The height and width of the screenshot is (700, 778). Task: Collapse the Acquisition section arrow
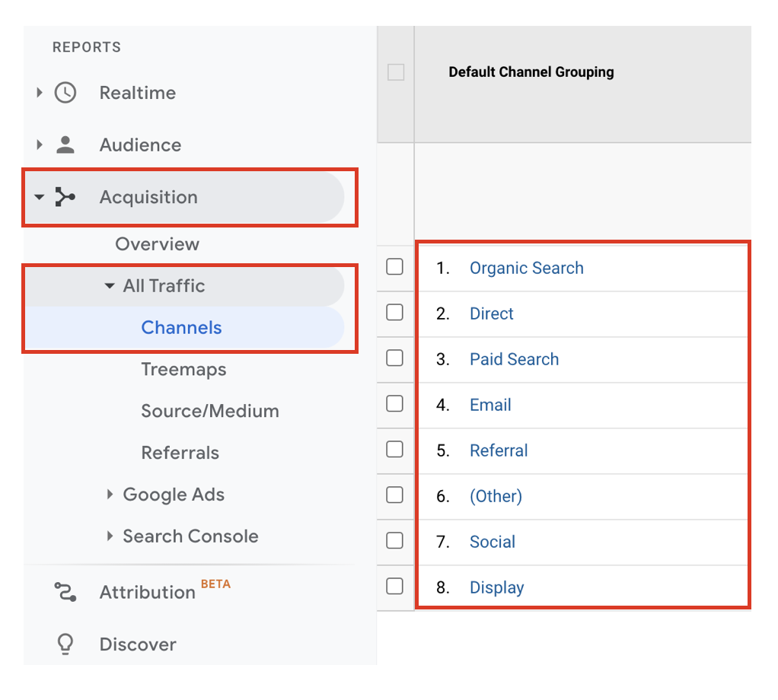39,197
